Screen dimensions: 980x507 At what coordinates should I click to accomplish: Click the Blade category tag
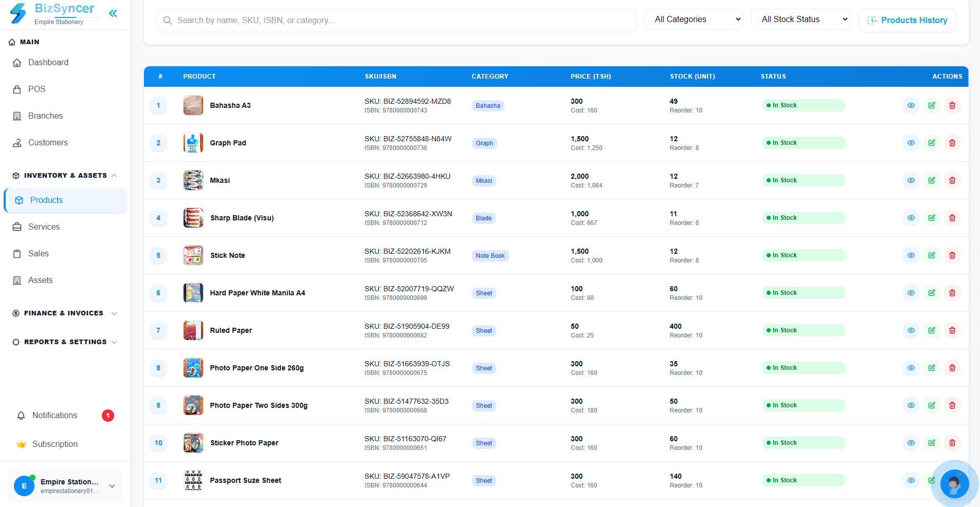click(484, 218)
